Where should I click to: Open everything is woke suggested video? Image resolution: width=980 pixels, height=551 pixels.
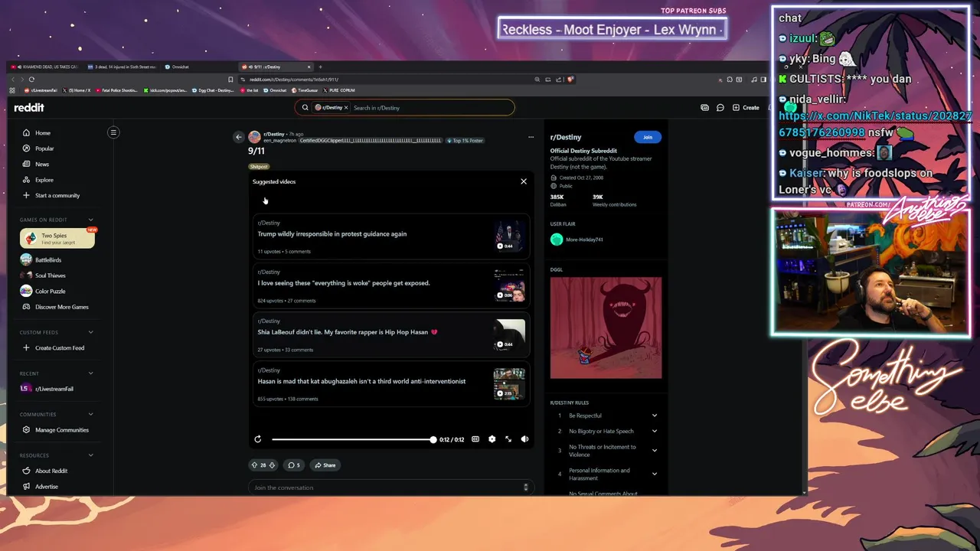click(391, 285)
